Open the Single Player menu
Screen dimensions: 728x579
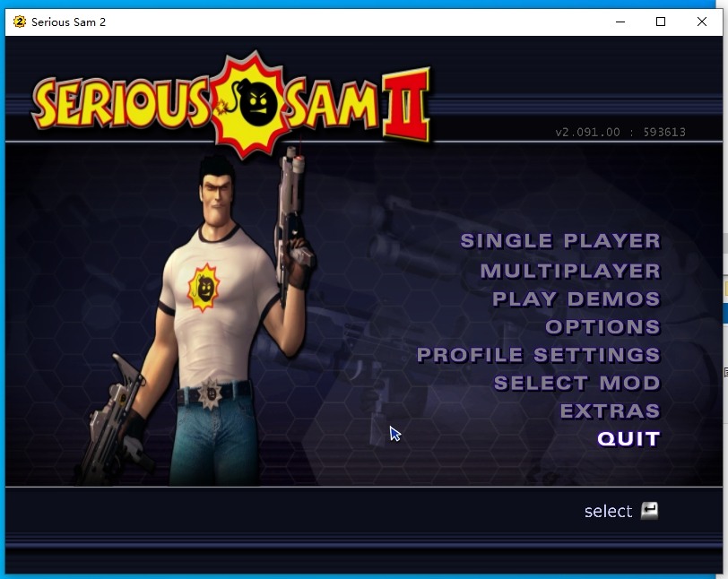coord(560,241)
